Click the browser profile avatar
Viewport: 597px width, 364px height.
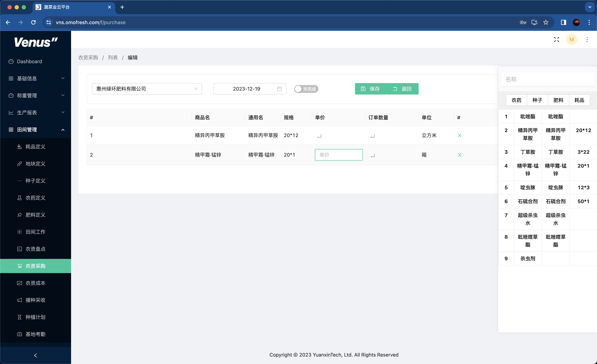tap(576, 22)
